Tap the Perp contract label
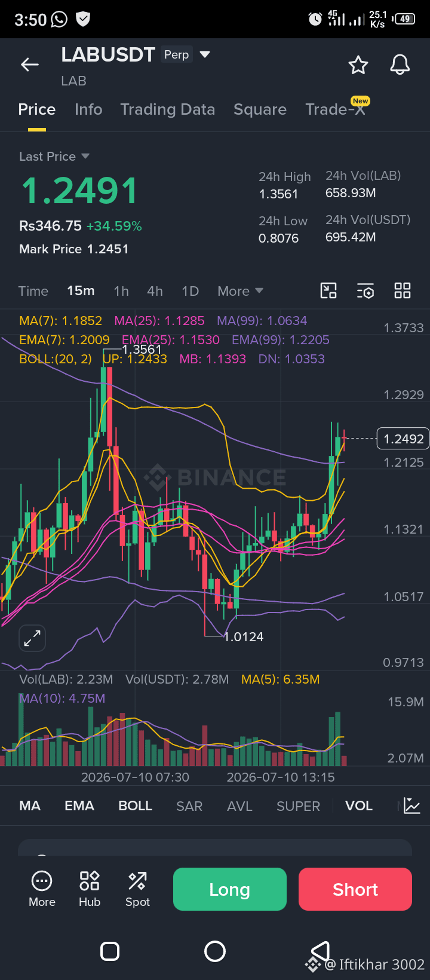The image size is (430, 980). 177,54
